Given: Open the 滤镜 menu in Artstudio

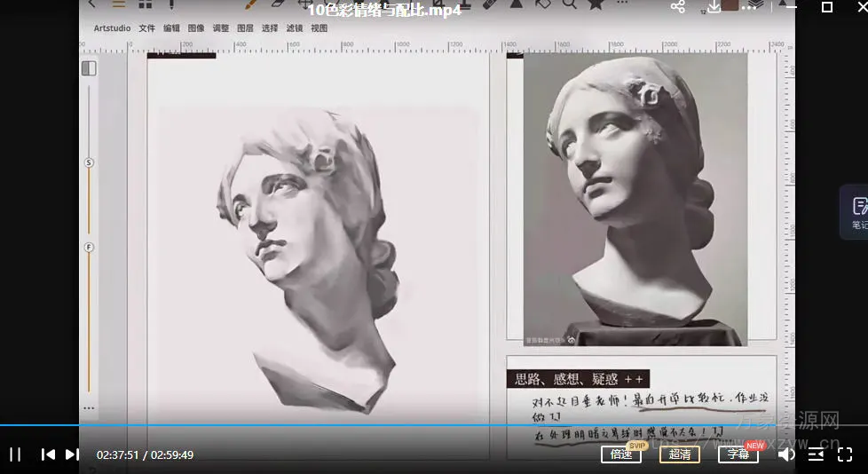Looking at the screenshot, I should tap(295, 28).
